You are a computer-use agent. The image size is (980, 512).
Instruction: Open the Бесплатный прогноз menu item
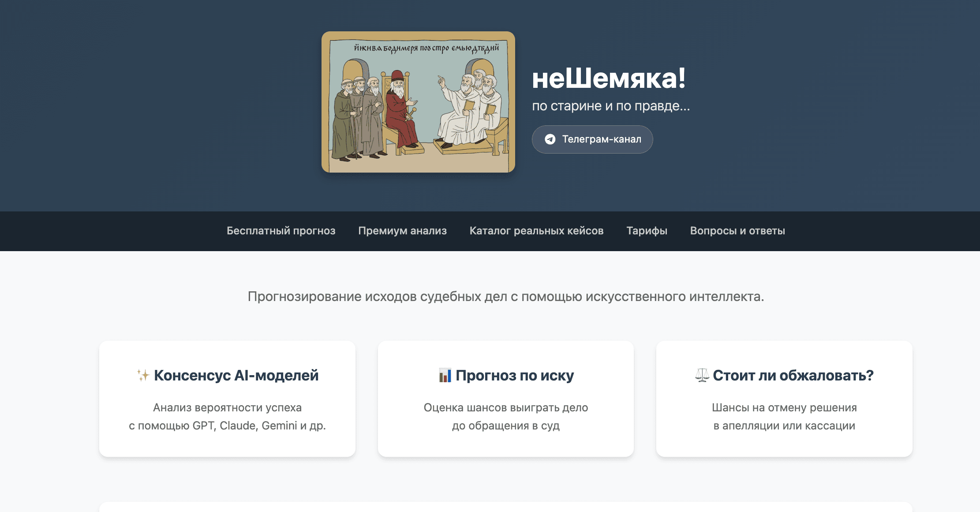[281, 231]
